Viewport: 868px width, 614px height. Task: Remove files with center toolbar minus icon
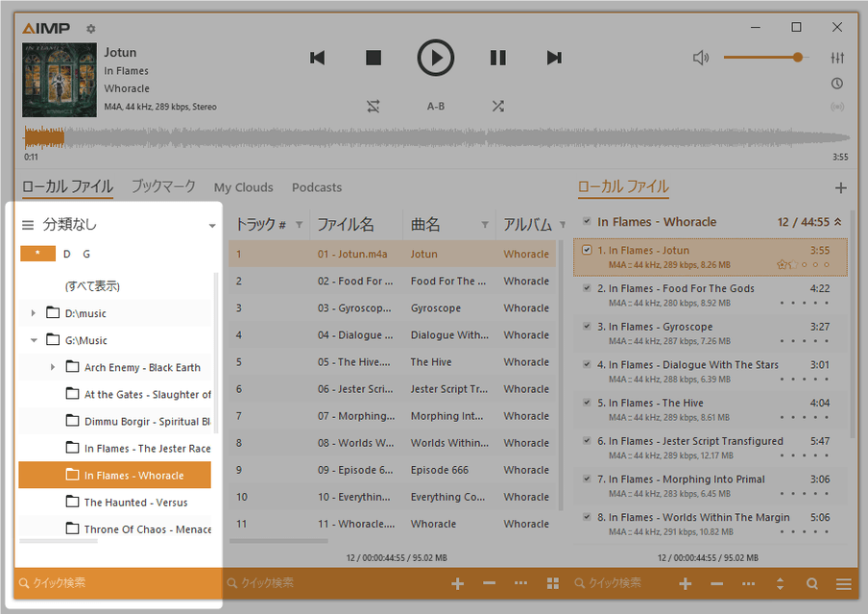(x=489, y=583)
